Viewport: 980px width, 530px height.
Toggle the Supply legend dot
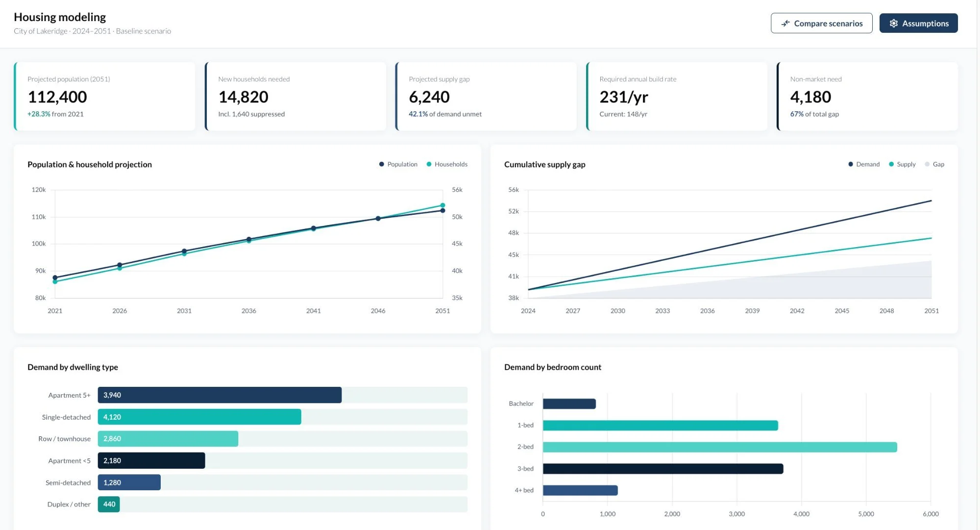click(891, 164)
